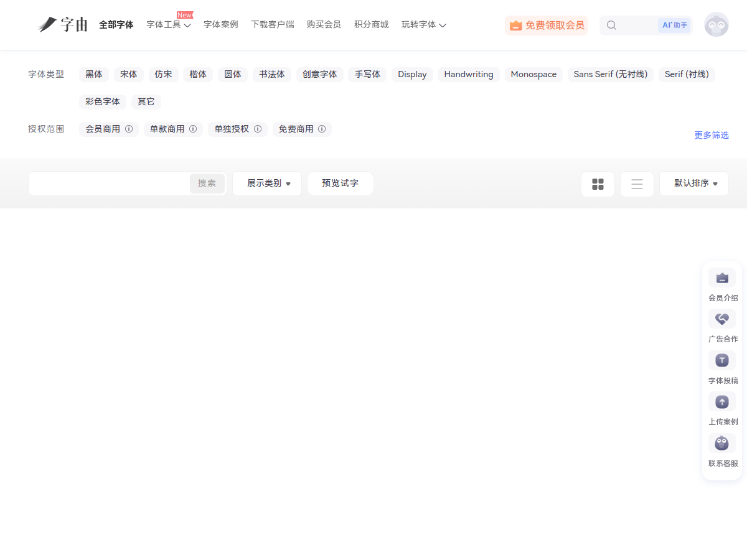This screenshot has height=560, width=747.
Task: Open 购买会员 page
Action: pos(324,25)
